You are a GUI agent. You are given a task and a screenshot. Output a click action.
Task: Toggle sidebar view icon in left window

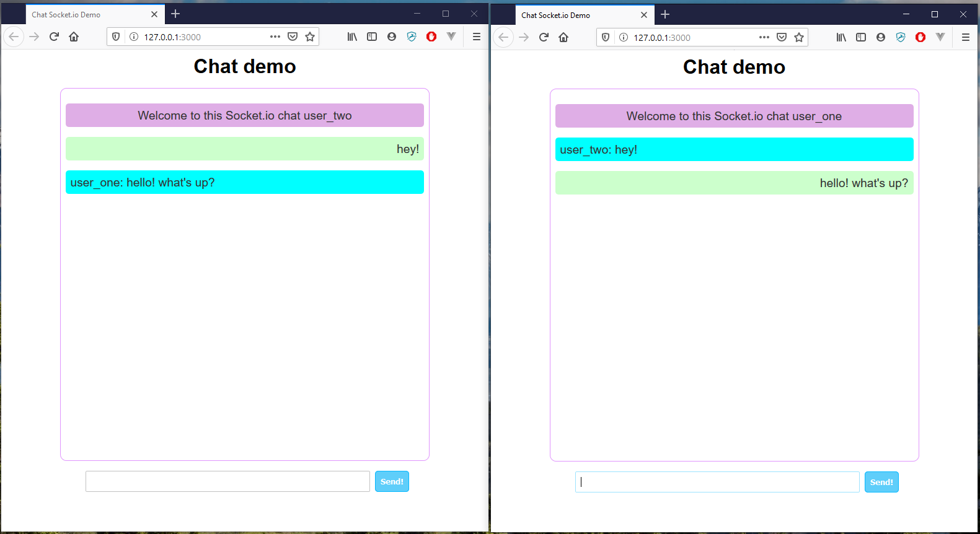tap(372, 37)
